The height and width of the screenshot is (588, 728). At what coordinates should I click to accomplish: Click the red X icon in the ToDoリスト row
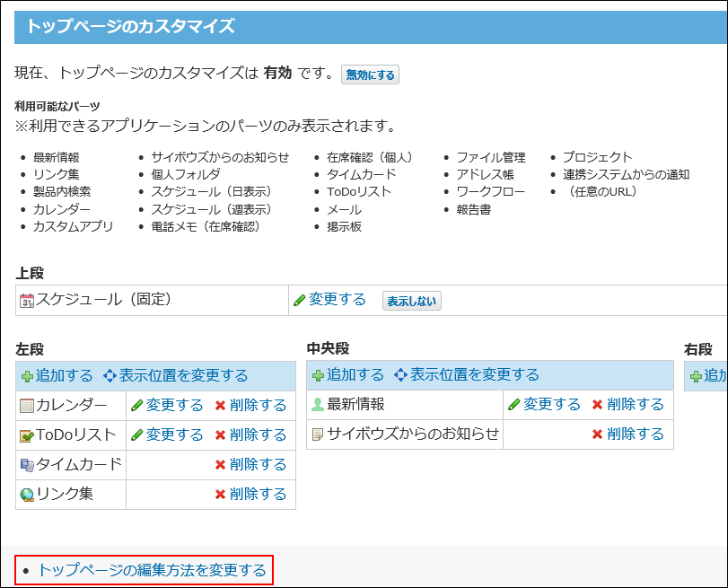pos(220,435)
